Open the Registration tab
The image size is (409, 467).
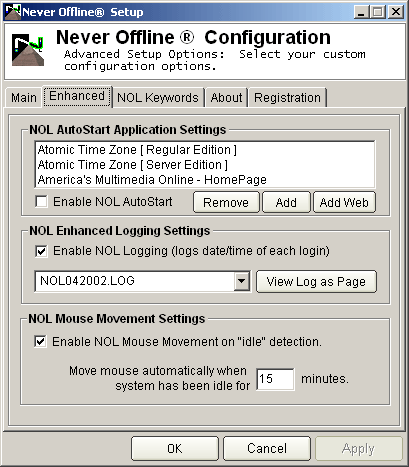point(287,98)
